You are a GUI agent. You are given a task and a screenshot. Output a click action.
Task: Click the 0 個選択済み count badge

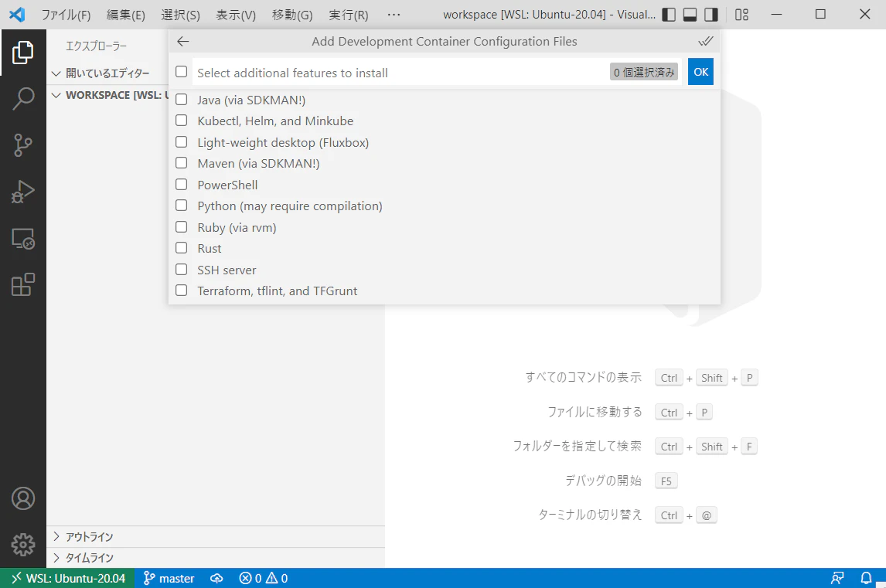click(x=644, y=73)
